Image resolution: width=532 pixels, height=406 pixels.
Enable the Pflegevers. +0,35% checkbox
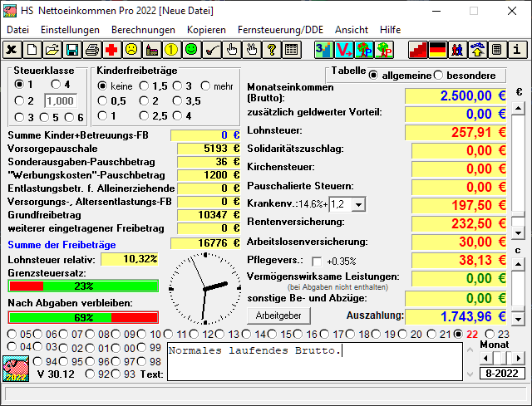pyautogui.click(x=316, y=261)
